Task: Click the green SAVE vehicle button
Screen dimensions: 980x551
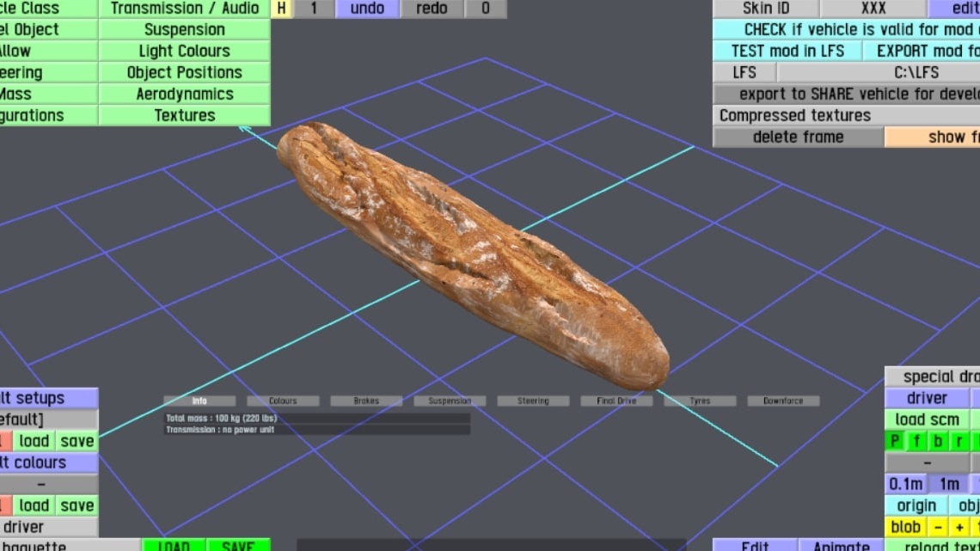Action: 238,545
